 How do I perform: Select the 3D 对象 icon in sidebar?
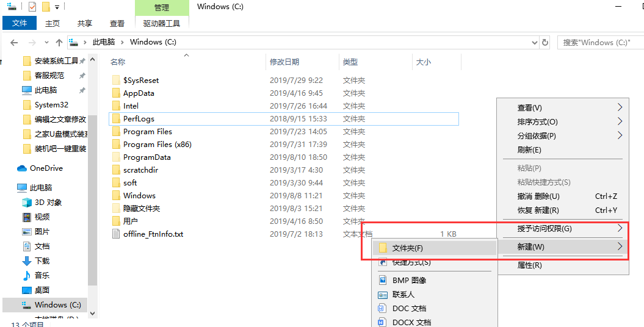pos(27,203)
